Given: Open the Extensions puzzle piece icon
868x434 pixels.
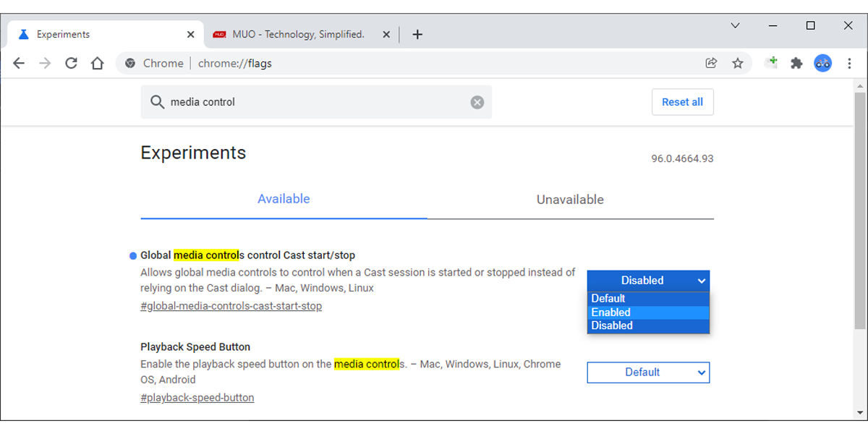Looking at the screenshot, I should [796, 63].
